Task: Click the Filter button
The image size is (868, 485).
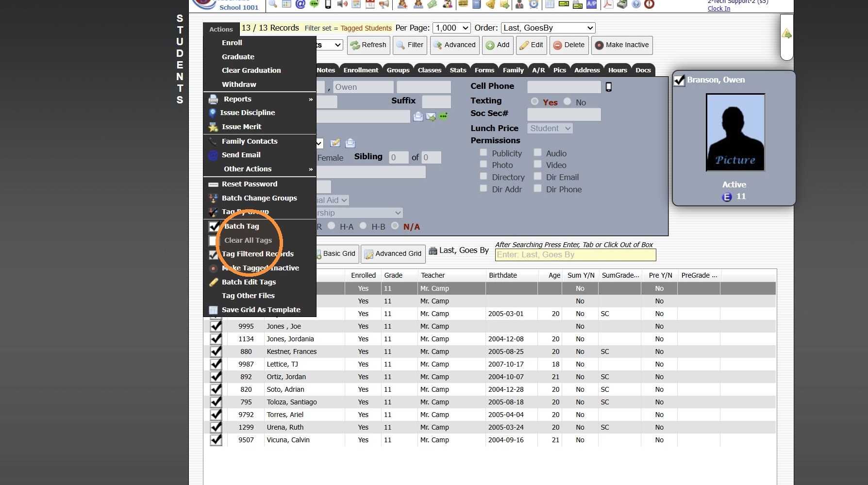Action: (x=410, y=45)
